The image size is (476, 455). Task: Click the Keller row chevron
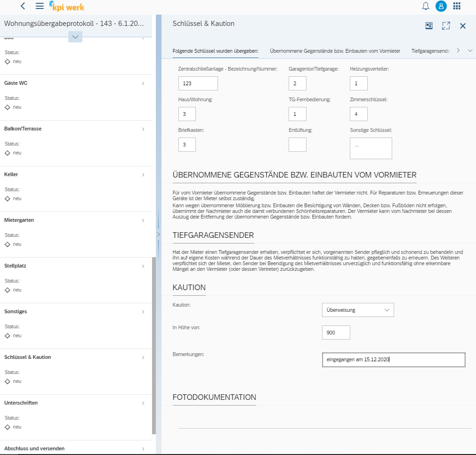pyautogui.click(x=143, y=175)
